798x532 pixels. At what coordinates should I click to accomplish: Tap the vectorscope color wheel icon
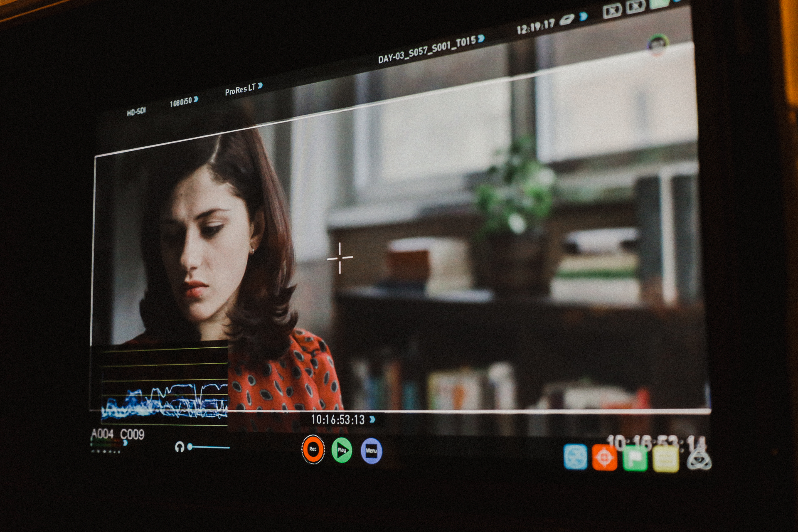click(x=658, y=44)
